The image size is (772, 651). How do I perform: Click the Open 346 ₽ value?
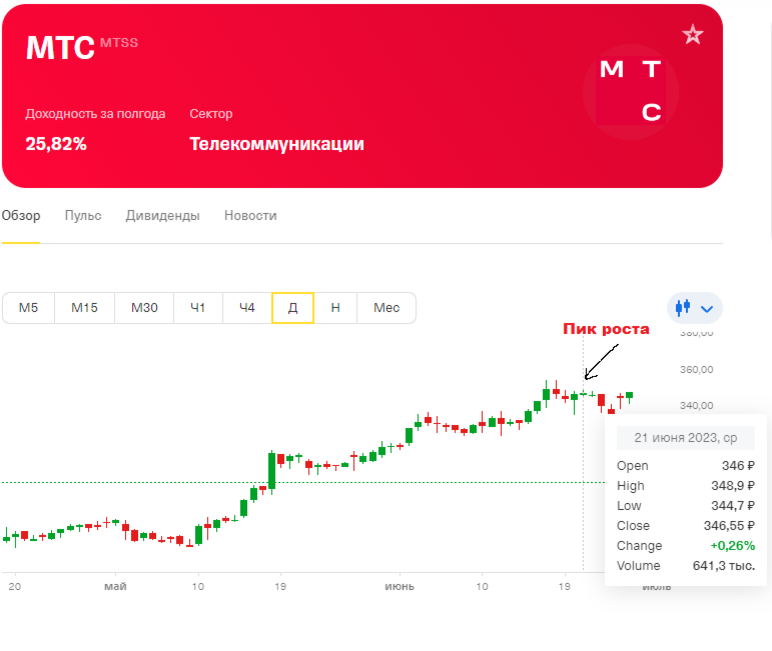tap(738, 466)
